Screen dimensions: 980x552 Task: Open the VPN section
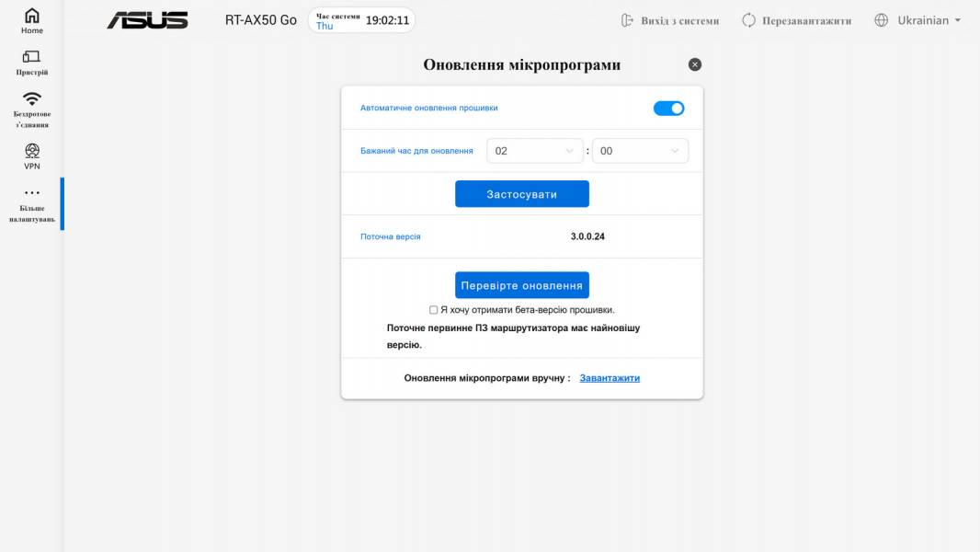click(x=32, y=156)
